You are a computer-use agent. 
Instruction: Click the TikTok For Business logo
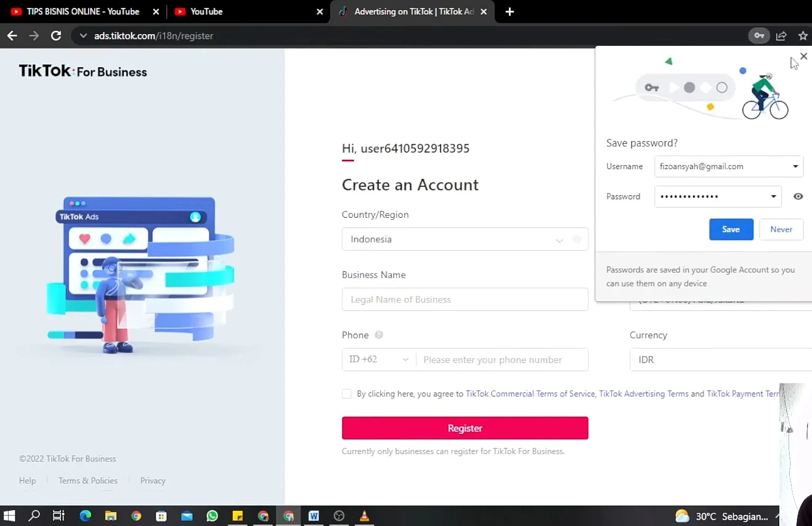coord(83,71)
